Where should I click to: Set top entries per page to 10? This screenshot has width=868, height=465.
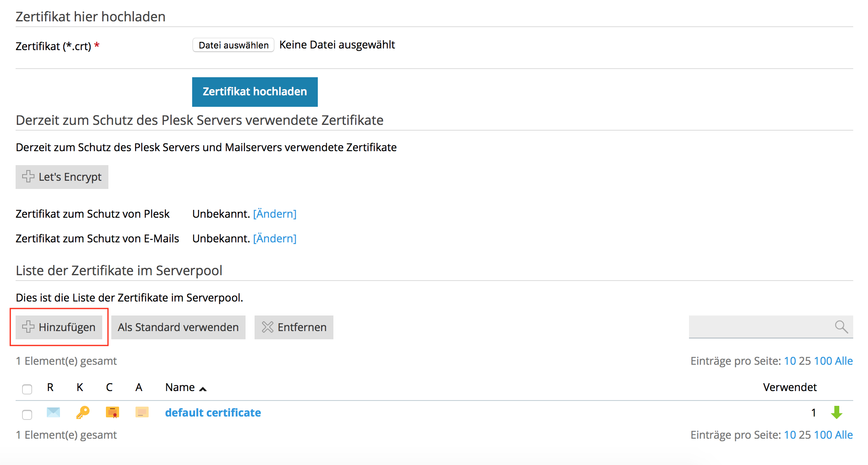pos(790,361)
